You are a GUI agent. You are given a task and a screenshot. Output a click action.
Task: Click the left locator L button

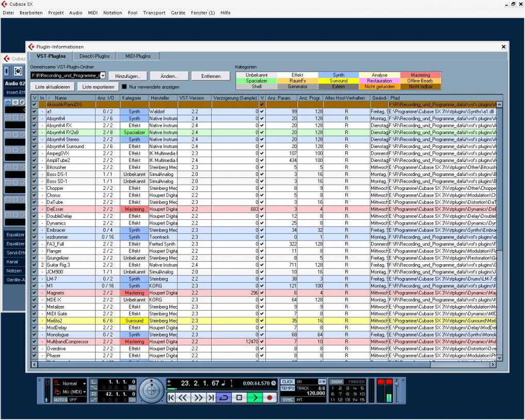click(94, 382)
